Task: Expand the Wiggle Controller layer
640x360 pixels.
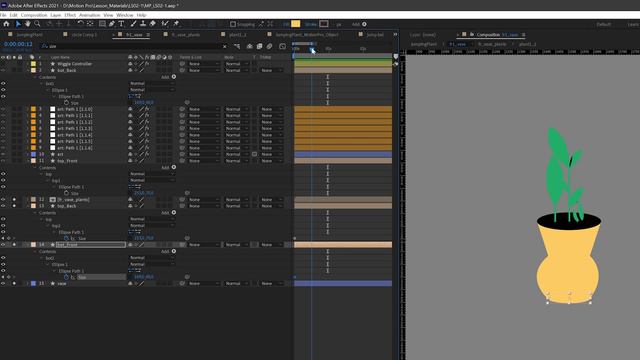Action: coord(28,64)
